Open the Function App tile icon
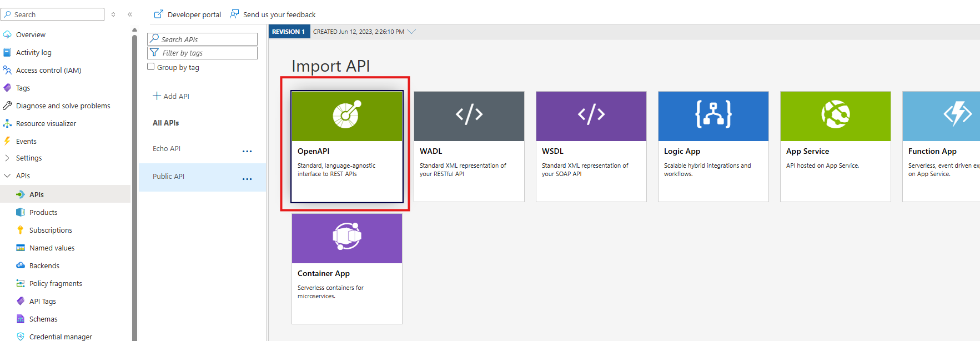Viewport: 980px width, 341px height. tap(957, 115)
